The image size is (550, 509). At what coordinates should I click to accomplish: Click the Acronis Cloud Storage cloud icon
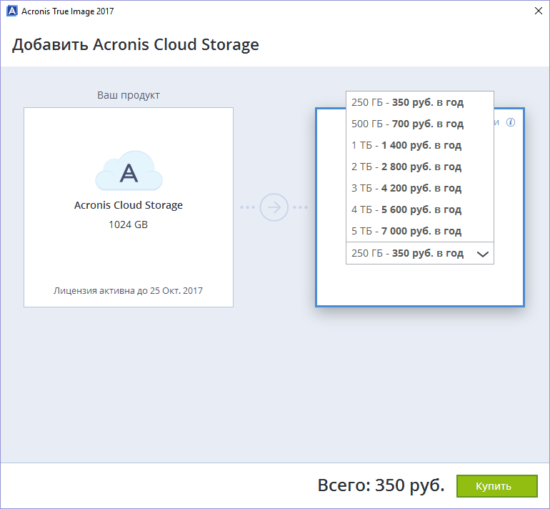129,171
